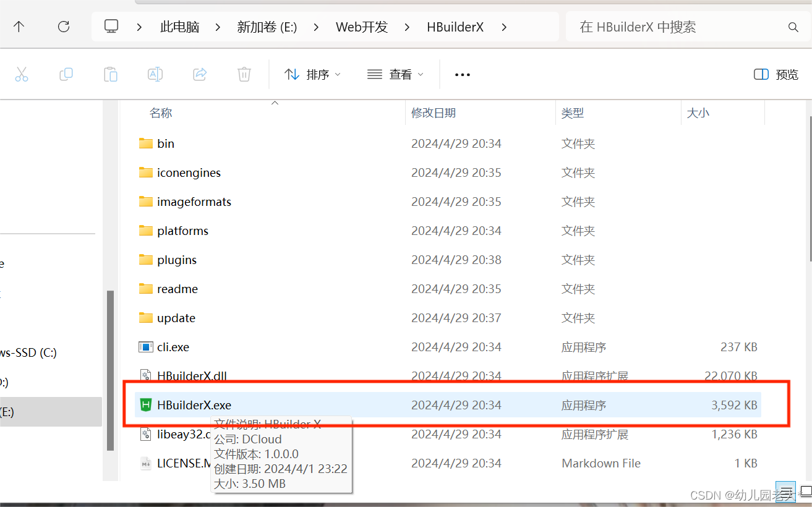Click the cli.exe application icon

click(x=146, y=347)
